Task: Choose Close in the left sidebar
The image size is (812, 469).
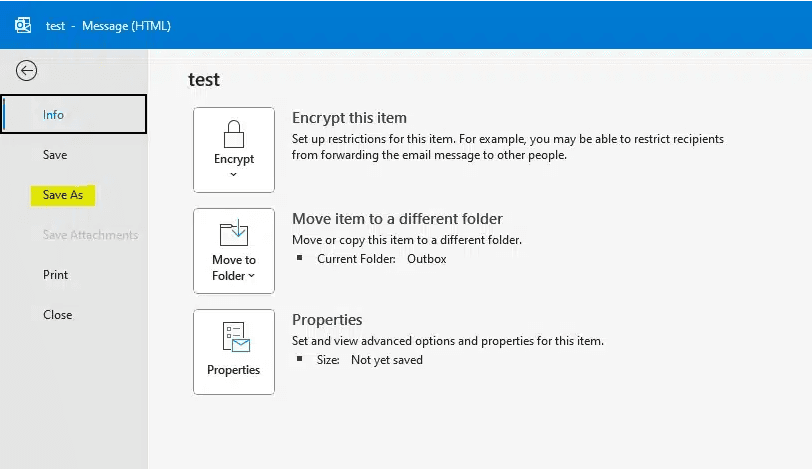Action: [58, 315]
